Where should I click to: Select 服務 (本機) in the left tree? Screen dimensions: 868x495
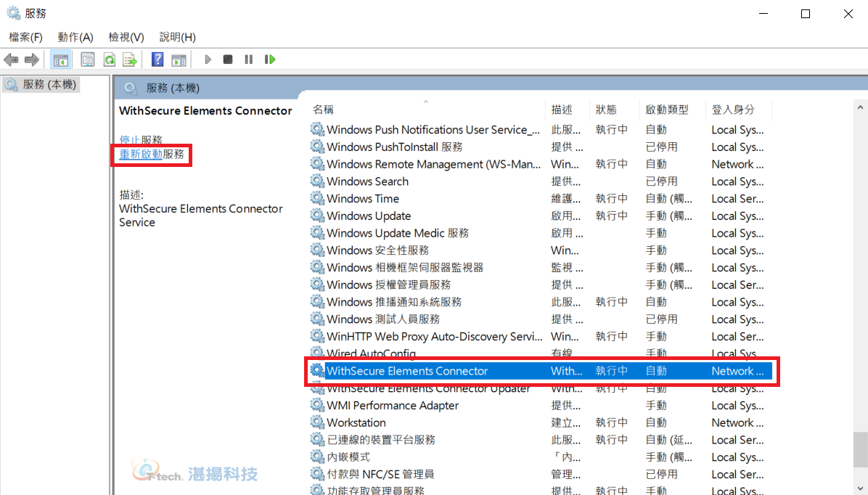(x=41, y=85)
